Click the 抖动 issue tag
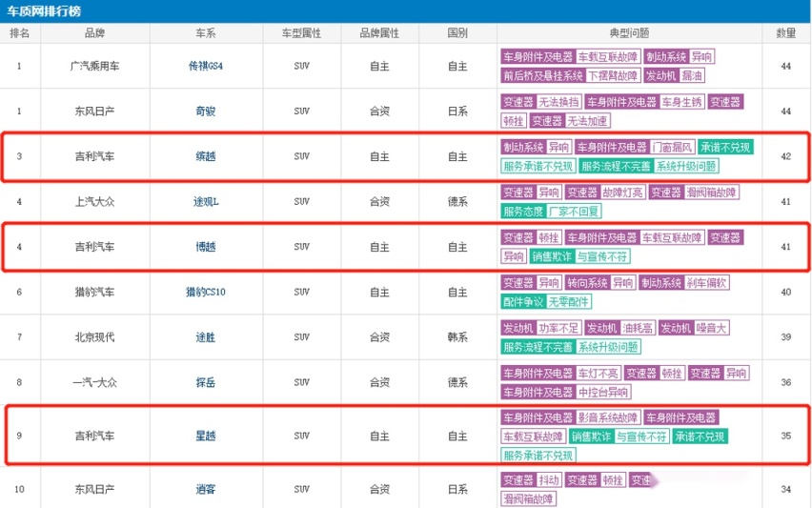 [549, 479]
